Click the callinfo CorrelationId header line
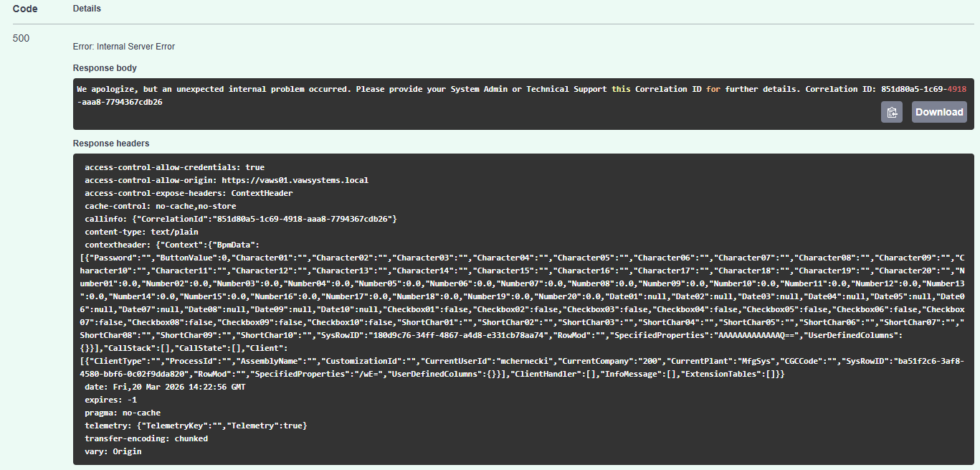 pyautogui.click(x=241, y=219)
